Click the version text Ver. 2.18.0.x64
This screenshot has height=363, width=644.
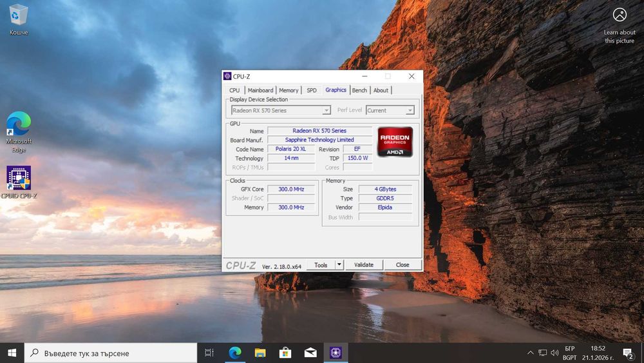(x=282, y=266)
